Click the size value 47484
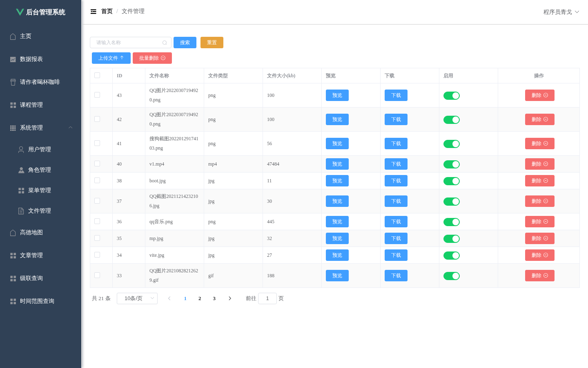 273,164
